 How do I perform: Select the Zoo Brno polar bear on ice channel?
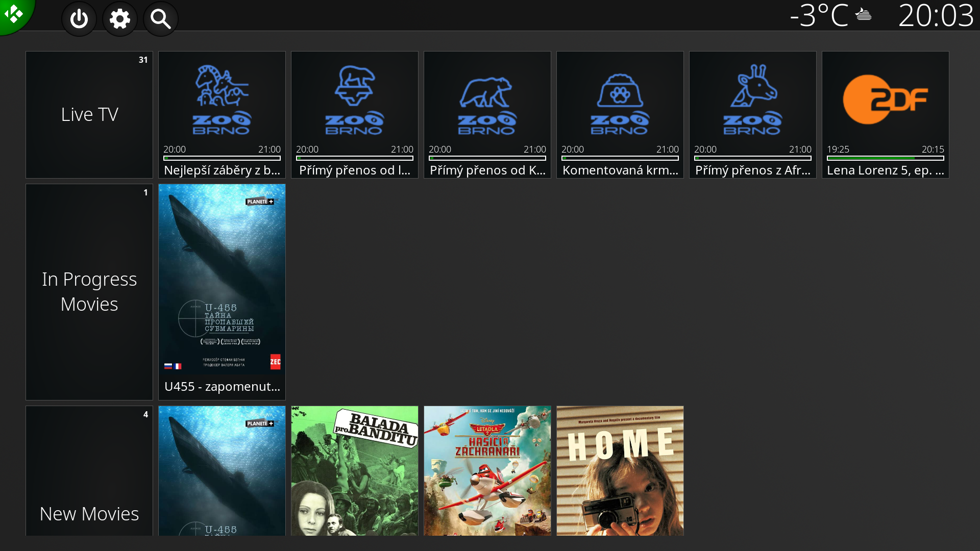(x=354, y=99)
